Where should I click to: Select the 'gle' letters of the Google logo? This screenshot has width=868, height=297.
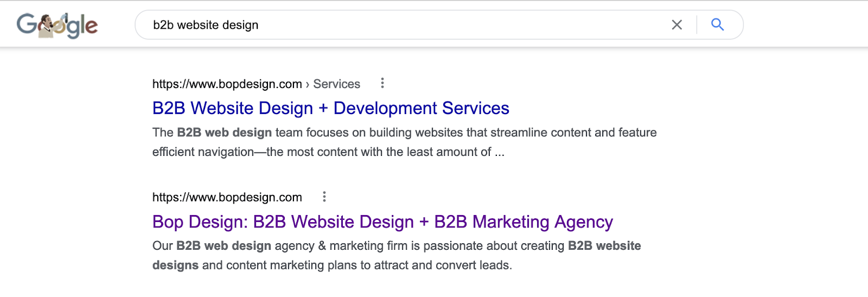[x=83, y=26]
